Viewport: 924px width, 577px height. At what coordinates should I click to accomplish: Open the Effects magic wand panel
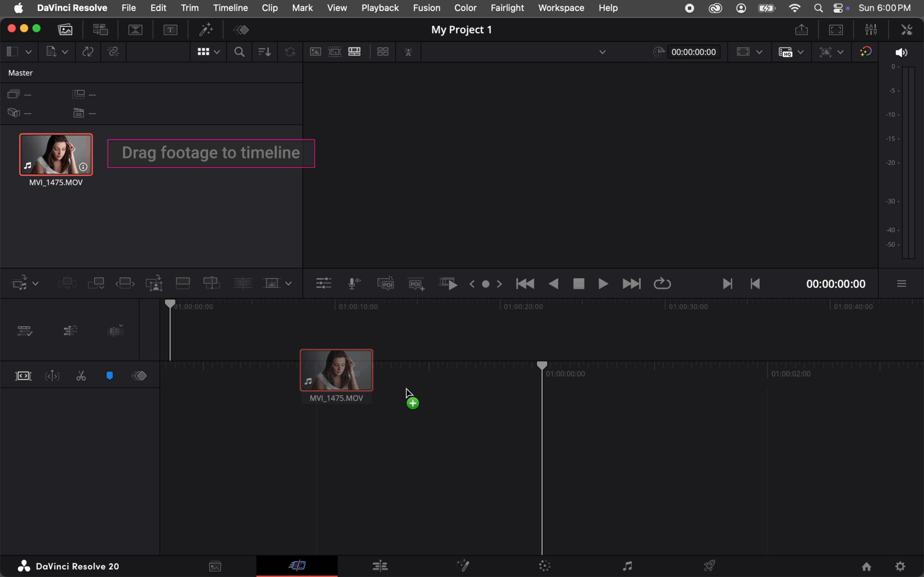pyautogui.click(x=206, y=29)
